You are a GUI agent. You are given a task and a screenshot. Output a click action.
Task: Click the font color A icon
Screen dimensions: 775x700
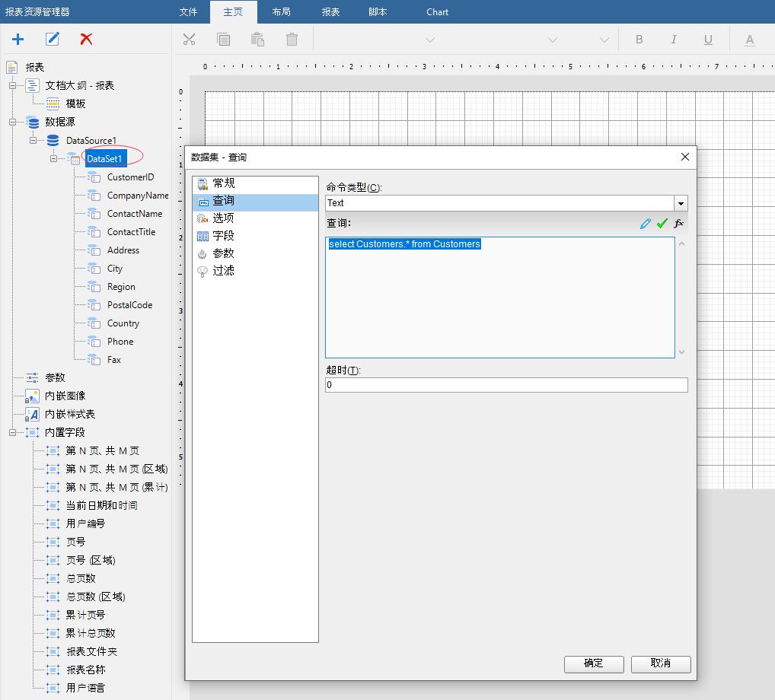(x=749, y=40)
